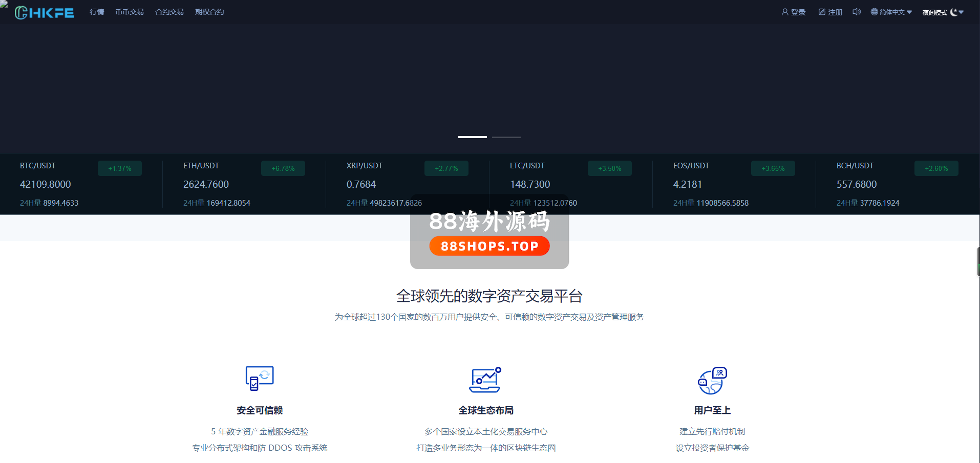Open the 币币交易 menu item
The height and width of the screenshot is (463, 980).
tap(130, 12)
